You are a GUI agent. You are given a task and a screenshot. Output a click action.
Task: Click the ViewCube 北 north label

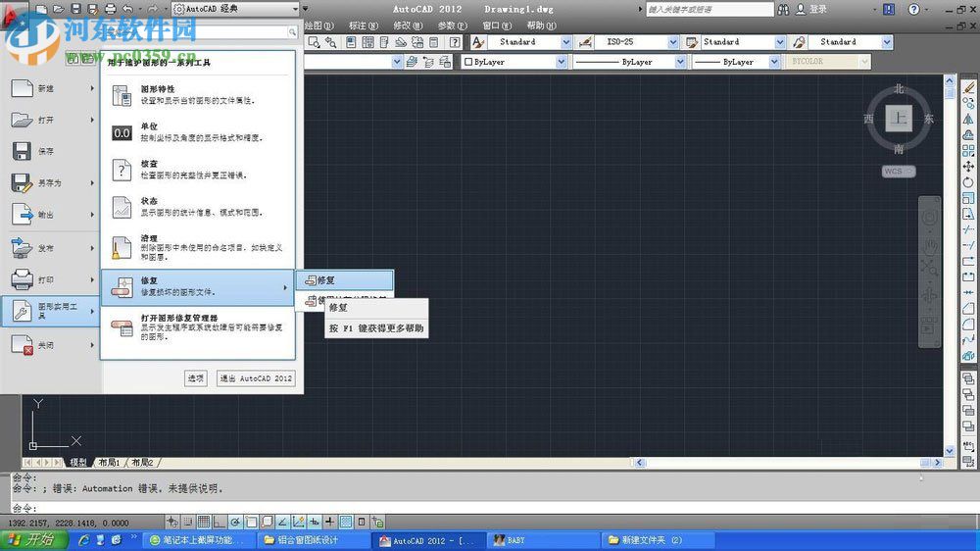pyautogui.click(x=899, y=89)
